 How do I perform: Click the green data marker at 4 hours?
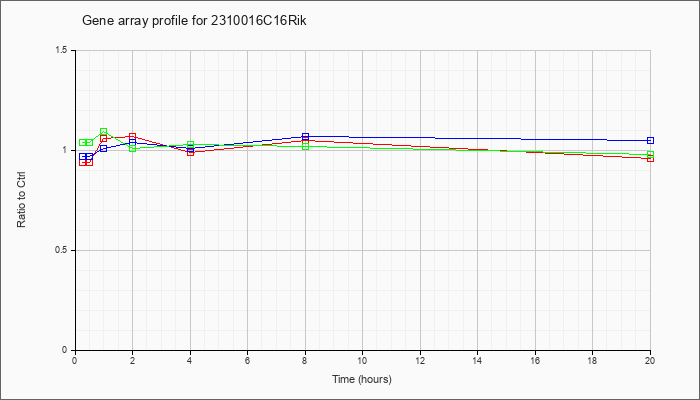[x=191, y=145]
